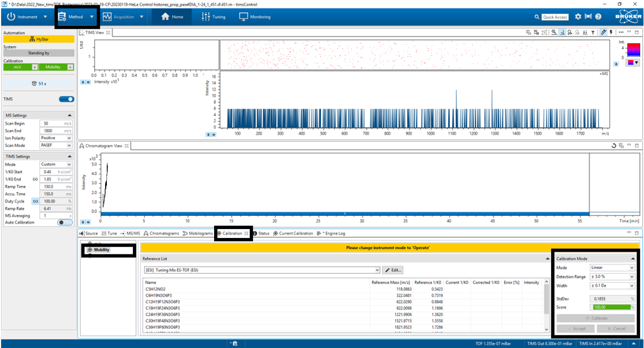Open the Engine Log tab
Screen dimensions: 644x348
click(x=331, y=233)
